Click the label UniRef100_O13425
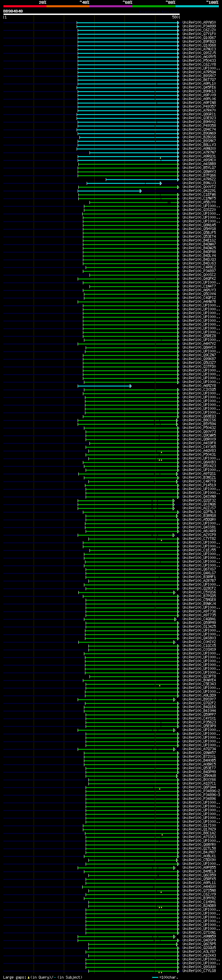The image size is (222, 980). (199, 627)
